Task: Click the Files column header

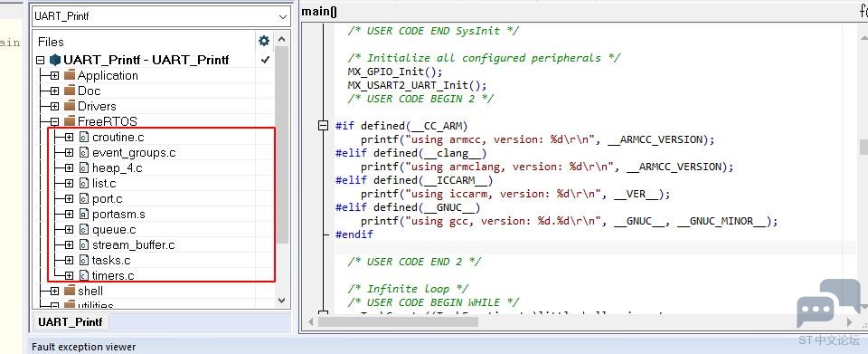Action: pyautogui.click(x=51, y=43)
